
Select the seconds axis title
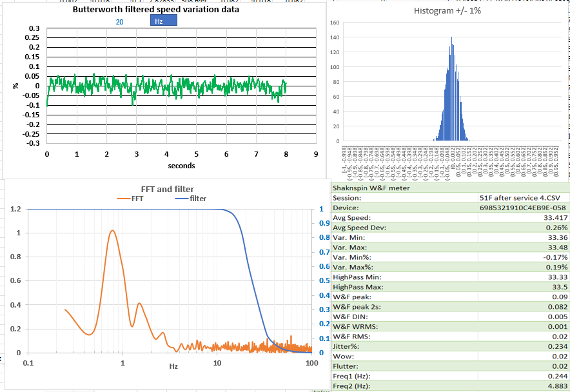(181, 166)
